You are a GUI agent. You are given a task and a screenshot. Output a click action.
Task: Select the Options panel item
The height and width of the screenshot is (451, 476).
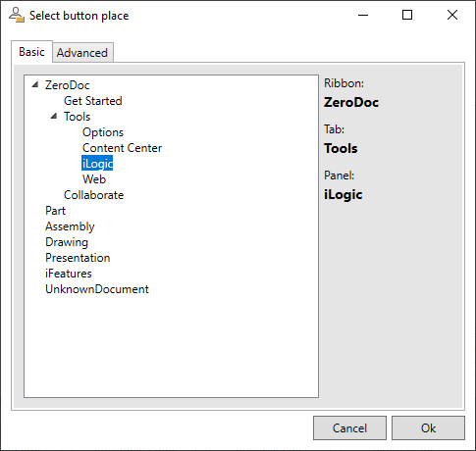pos(103,132)
